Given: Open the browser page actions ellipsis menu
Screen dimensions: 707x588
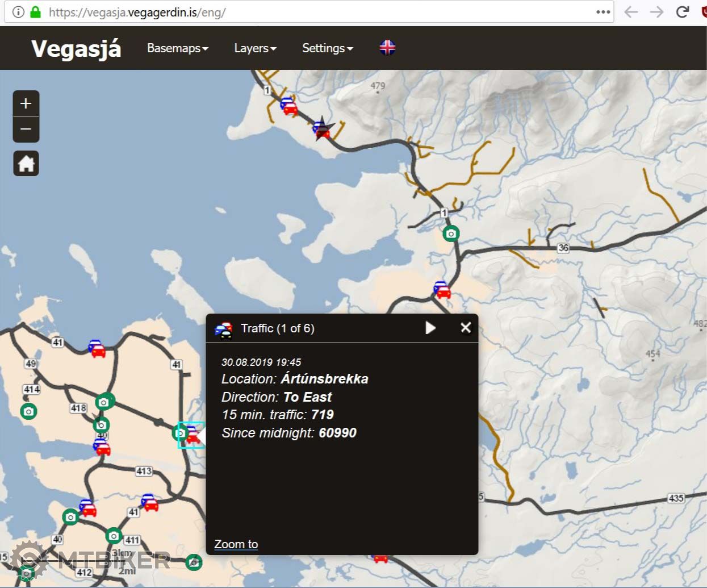Looking at the screenshot, I should (603, 12).
